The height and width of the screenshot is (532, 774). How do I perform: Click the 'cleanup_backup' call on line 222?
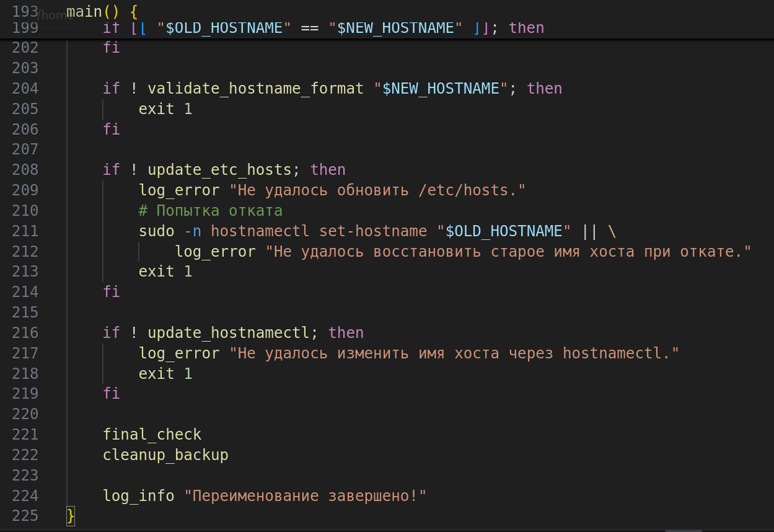(x=166, y=455)
